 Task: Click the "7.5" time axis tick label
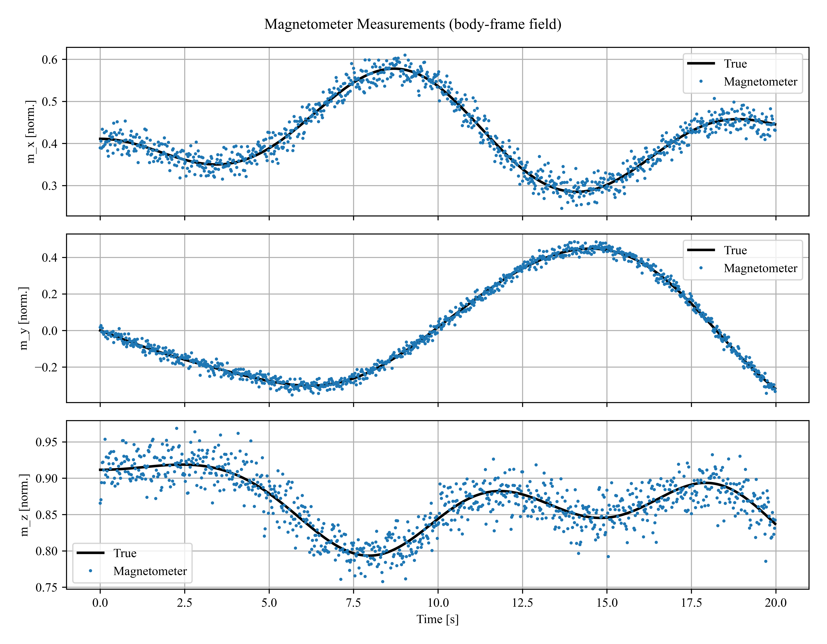tap(354, 603)
